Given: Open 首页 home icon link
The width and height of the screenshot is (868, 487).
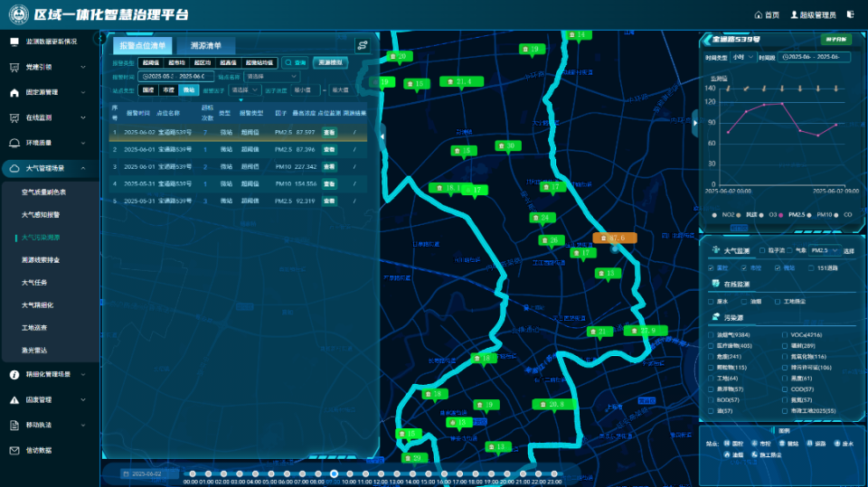Looking at the screenshot, I should pos(759,15).
